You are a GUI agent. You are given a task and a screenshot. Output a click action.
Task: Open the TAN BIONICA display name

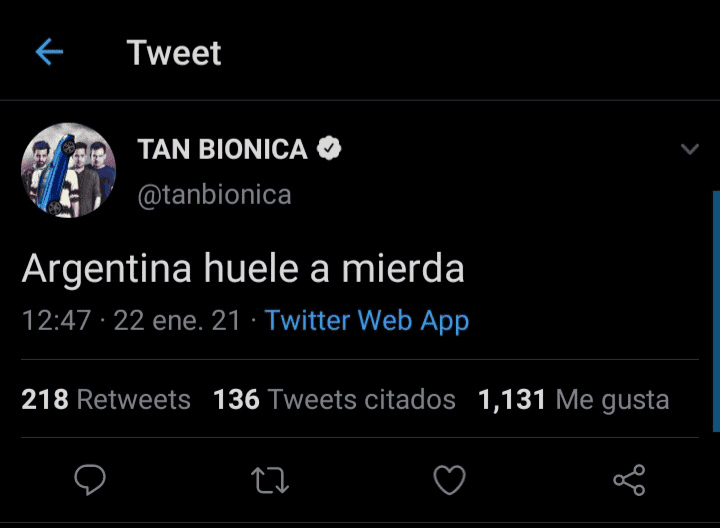(x=222, y=150)
